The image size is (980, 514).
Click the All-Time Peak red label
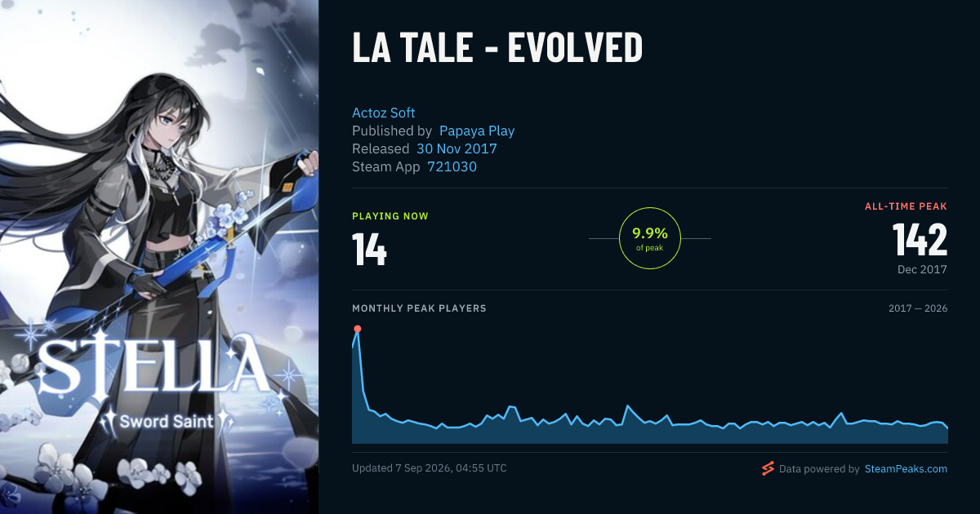click(x=906, y=206)
